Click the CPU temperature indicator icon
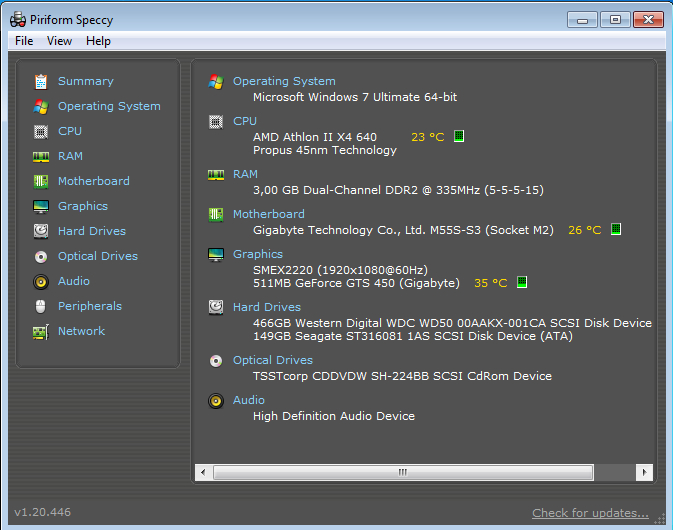 [459, 136]
